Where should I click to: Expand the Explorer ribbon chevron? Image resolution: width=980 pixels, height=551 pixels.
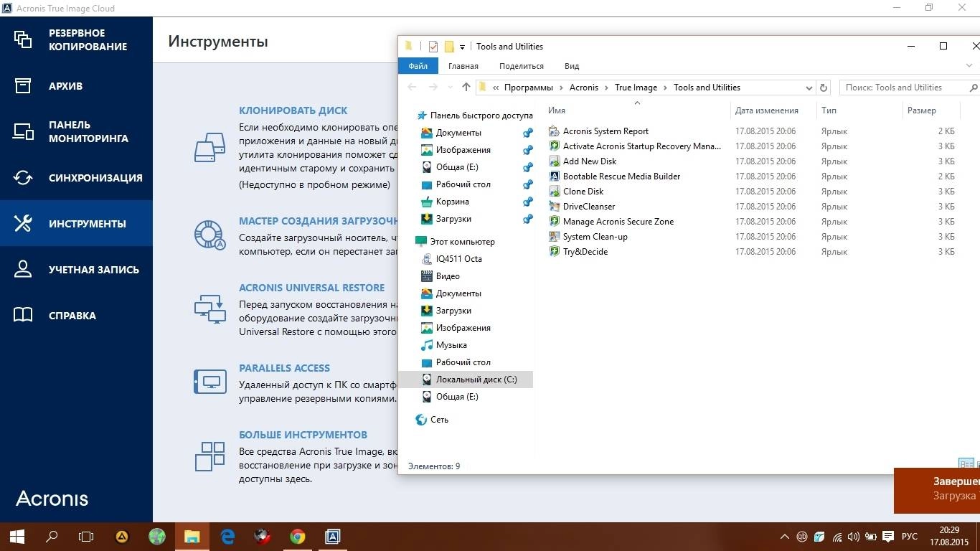tap(969, 66)
